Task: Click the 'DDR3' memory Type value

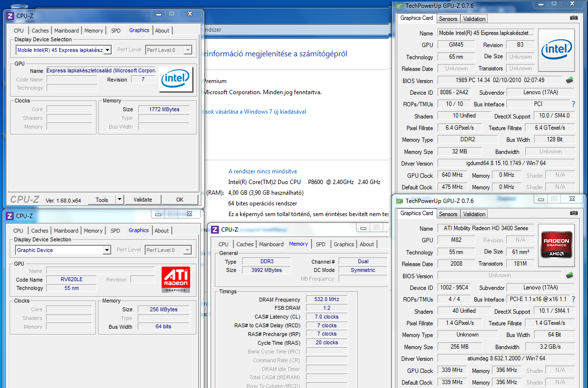Action: click(x=265, y=262)
